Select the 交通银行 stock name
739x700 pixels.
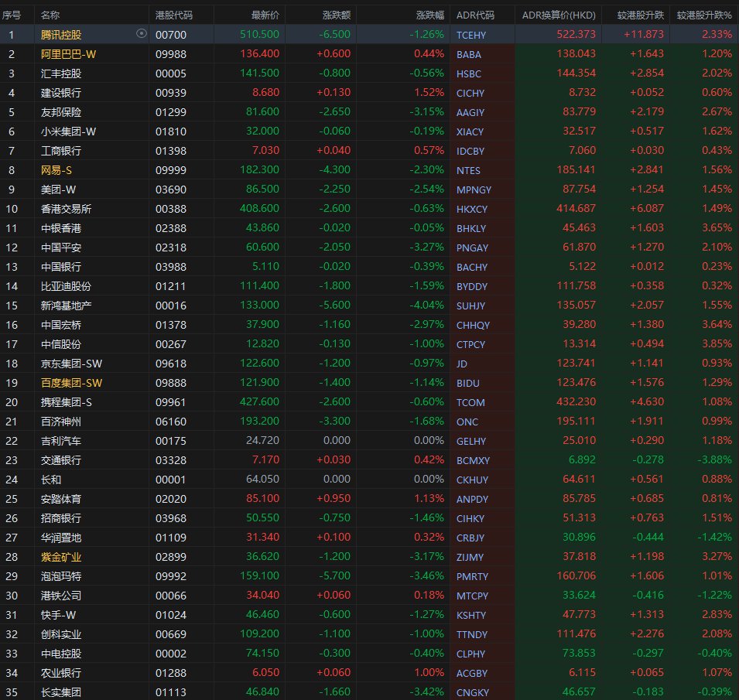61,459
